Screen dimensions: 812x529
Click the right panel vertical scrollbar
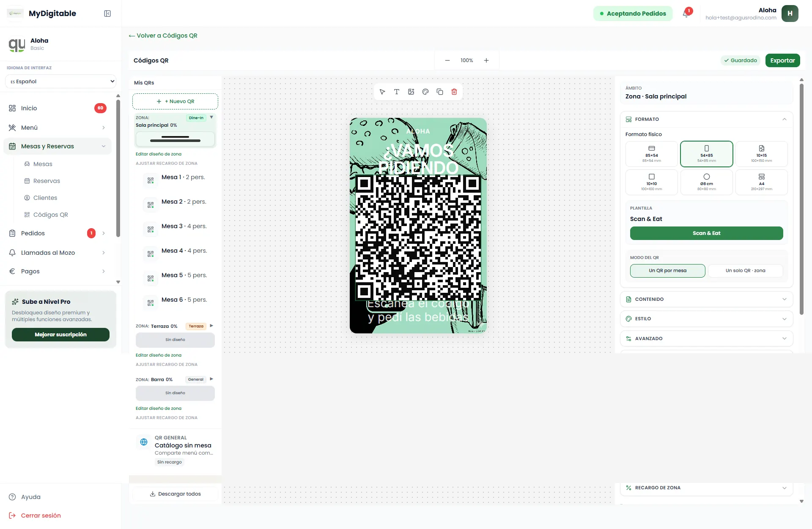[x=801, y=199]
